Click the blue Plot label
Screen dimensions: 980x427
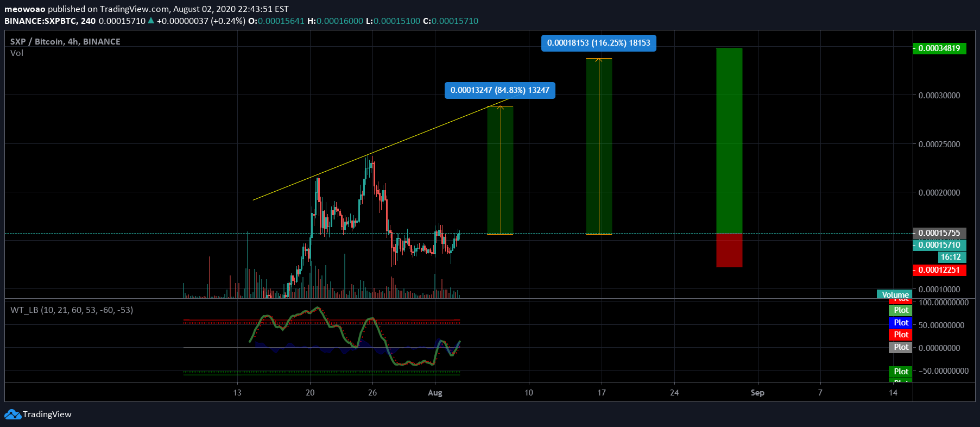click(901, 323)
